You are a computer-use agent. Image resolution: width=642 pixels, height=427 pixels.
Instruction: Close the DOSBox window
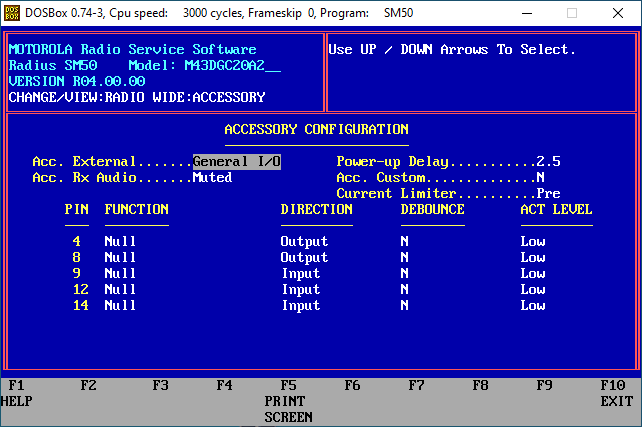(618, 13)
